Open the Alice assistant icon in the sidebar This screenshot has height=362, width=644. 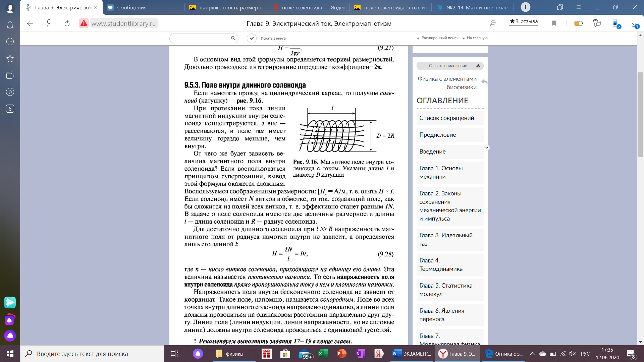tap(10, 336)
